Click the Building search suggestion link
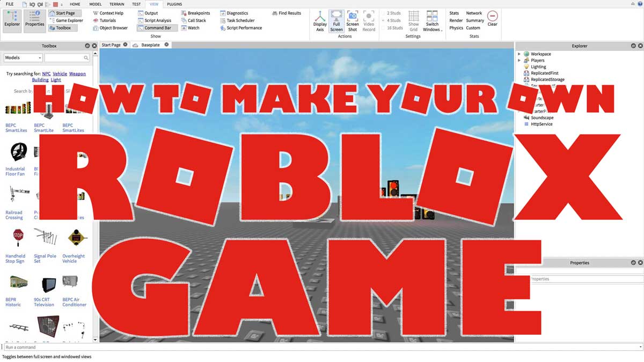This screenshot has height=362, width=644. point(40,80)
